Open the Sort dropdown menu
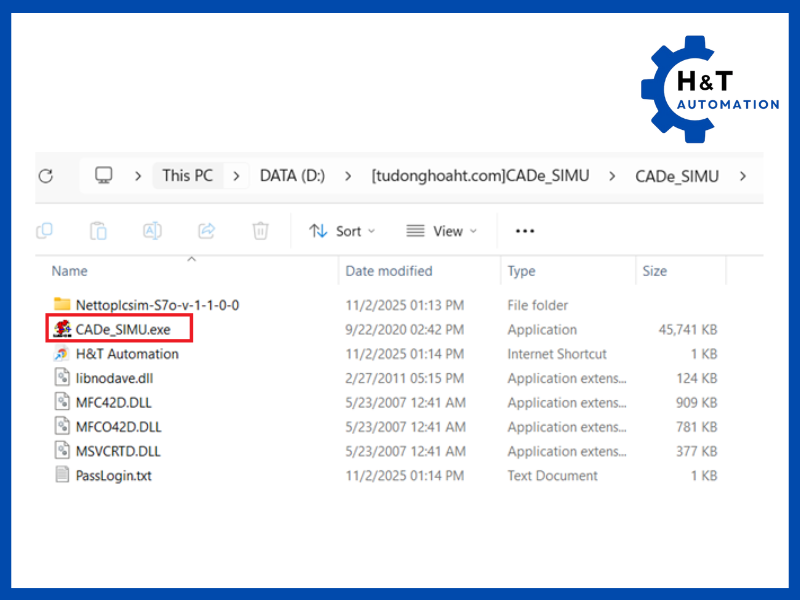The height and width of the screenshot is (600, 800). [342, 231]
